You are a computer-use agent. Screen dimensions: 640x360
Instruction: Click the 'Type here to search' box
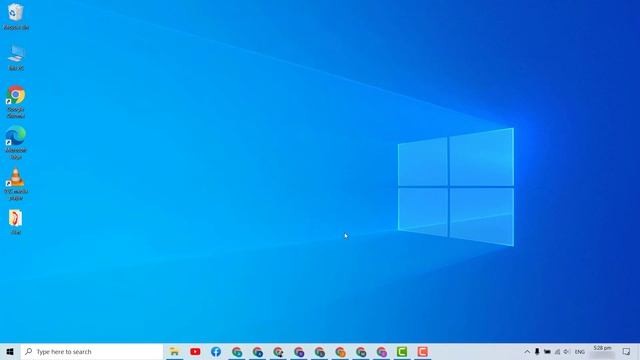(x=92, y=351)
